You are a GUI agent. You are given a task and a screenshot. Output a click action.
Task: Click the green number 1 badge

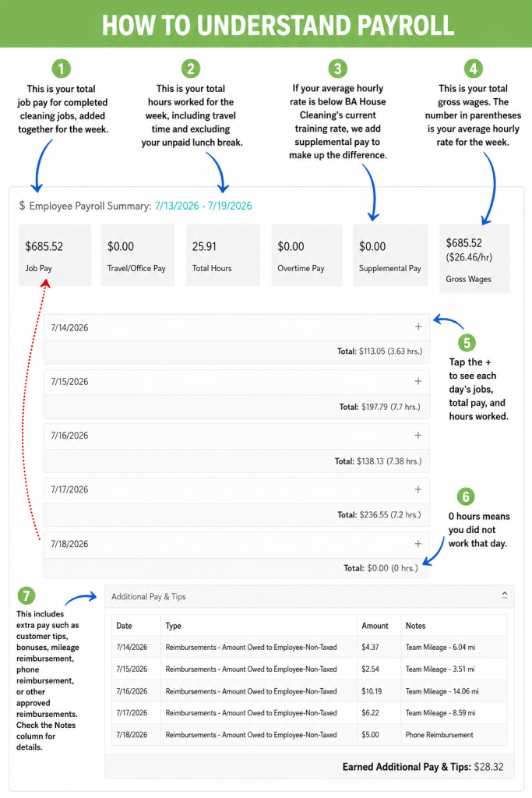[x=61, y=69]
